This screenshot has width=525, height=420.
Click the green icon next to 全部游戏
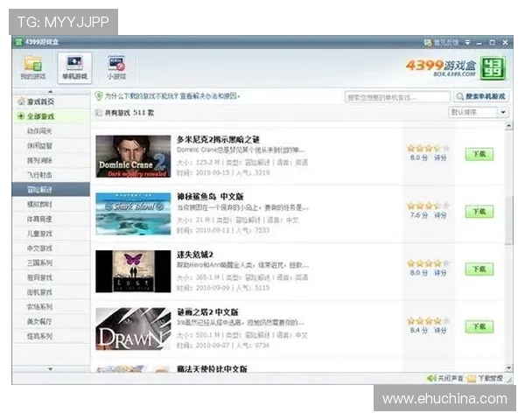click(x=21, y=116)
